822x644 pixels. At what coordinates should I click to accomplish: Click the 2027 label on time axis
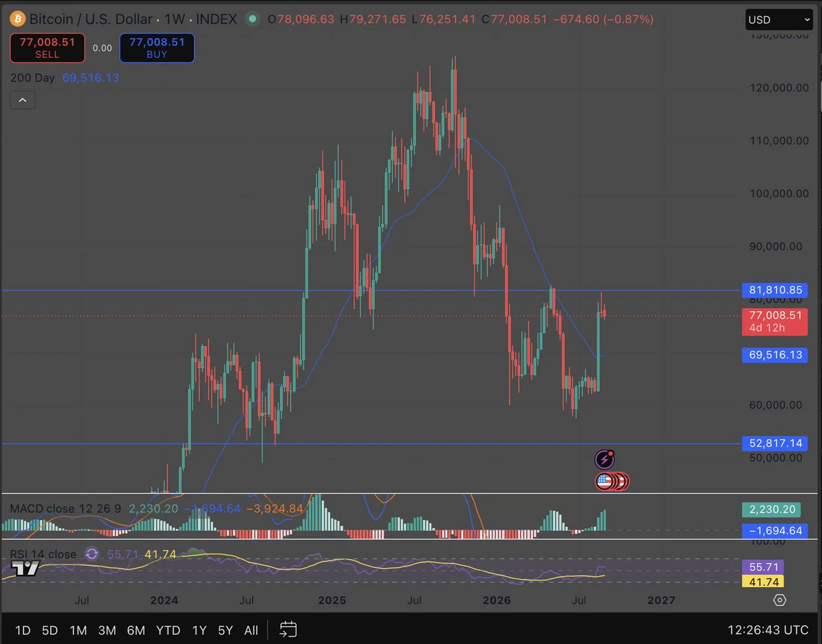click(x=662, y=600)
